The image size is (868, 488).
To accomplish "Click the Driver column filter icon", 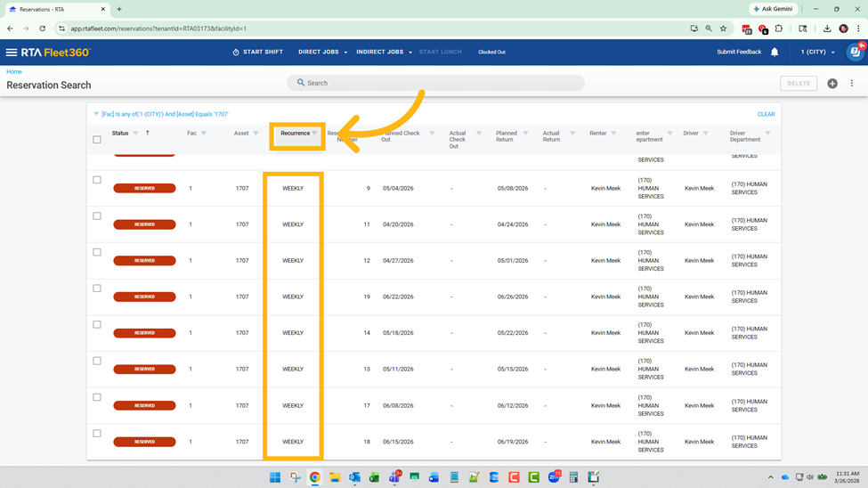I will tap(706, 134).
